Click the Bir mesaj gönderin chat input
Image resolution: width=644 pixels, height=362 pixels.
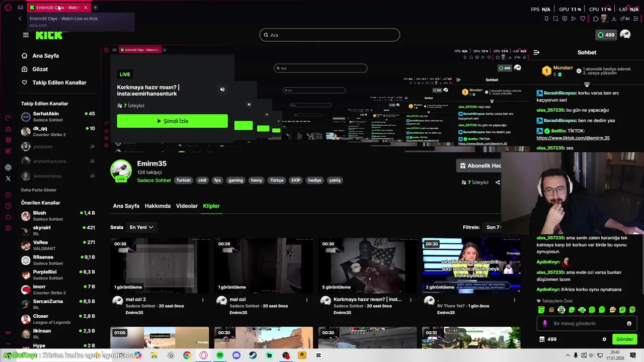pyautogui.click(x=587, y=323)
